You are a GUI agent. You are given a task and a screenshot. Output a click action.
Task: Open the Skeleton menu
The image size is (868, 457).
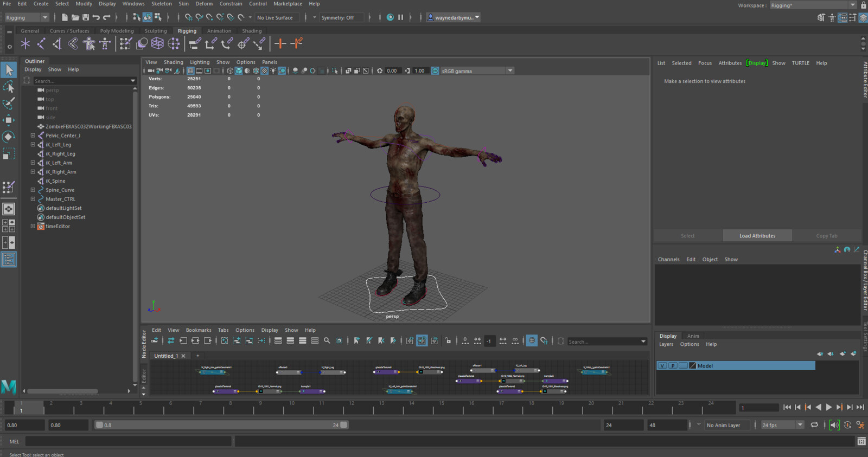click(x=161, y=4)
